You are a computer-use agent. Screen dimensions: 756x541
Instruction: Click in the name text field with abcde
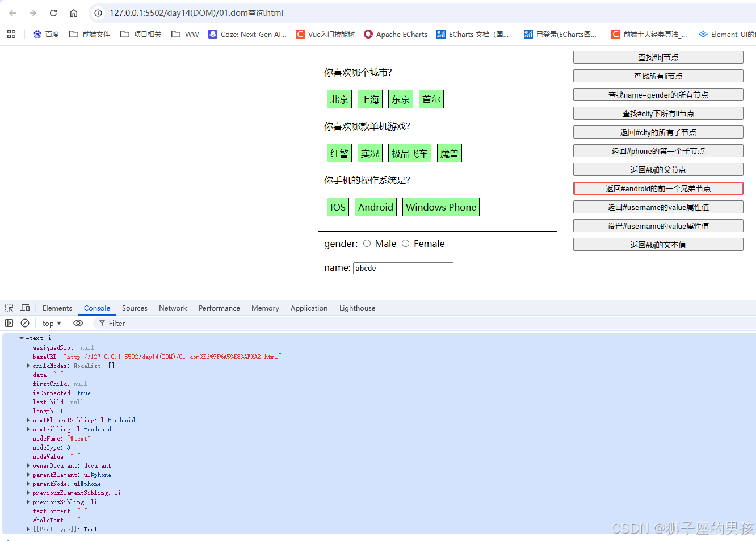click(403, 268)
